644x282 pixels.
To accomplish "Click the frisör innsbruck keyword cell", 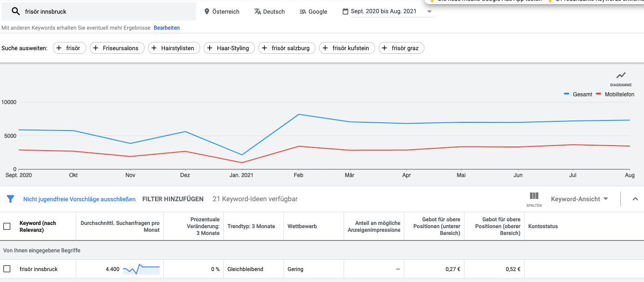I will [39, 269].
